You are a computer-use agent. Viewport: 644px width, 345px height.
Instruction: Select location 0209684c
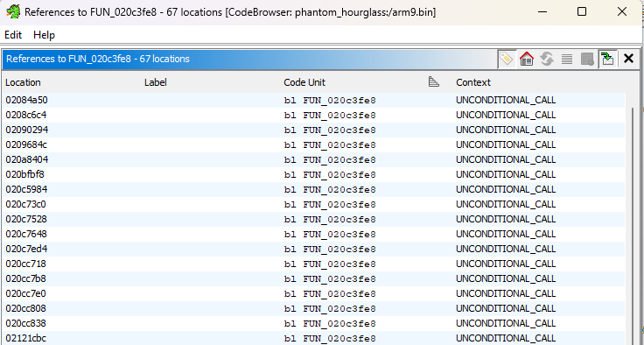click(26, 144)
